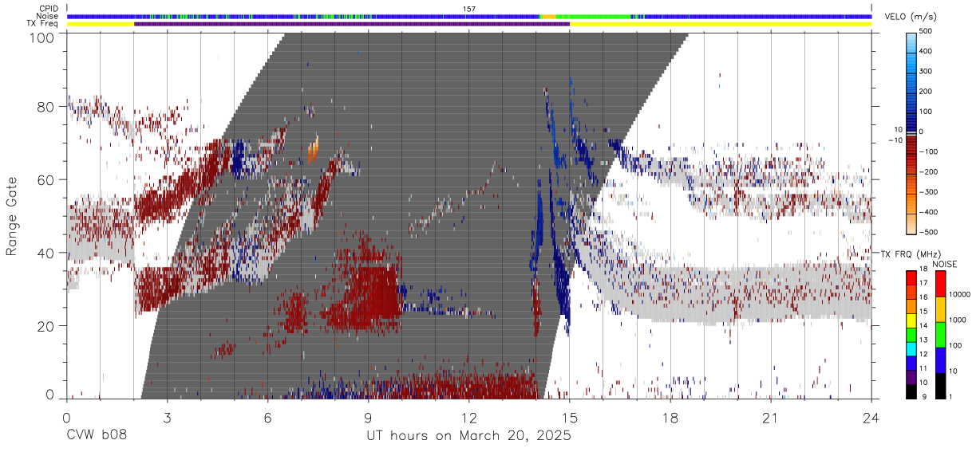Click the "Range Gate" y-axis title
This screenshot has height=452, width=980.
click(x=12, y=217)
